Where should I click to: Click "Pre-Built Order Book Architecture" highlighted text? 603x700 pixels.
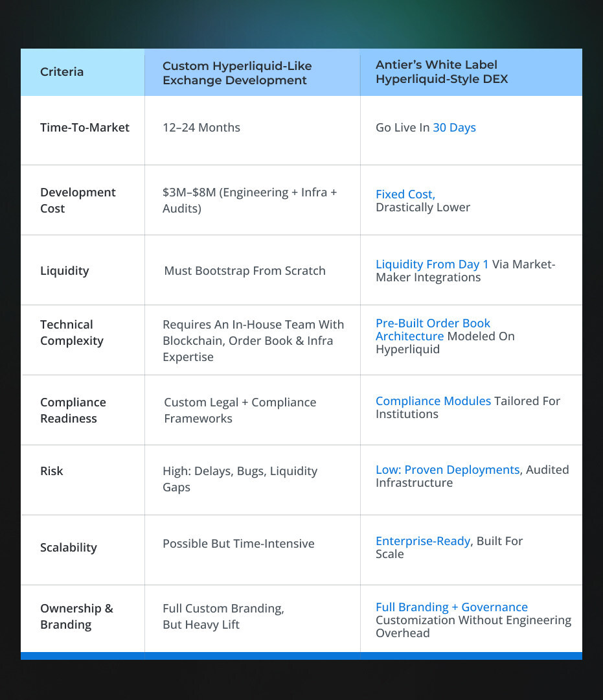click(x=433, y=329)
